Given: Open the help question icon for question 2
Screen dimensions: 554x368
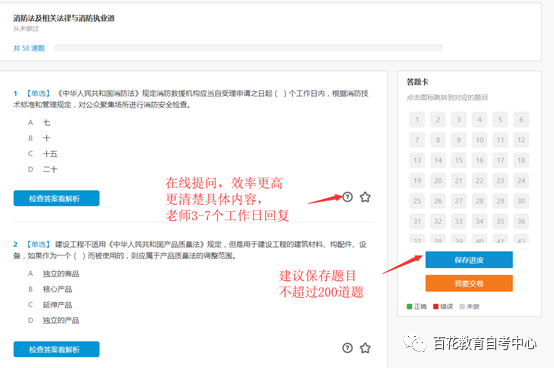Looking at the screenshot, I should tap(347, 348).
